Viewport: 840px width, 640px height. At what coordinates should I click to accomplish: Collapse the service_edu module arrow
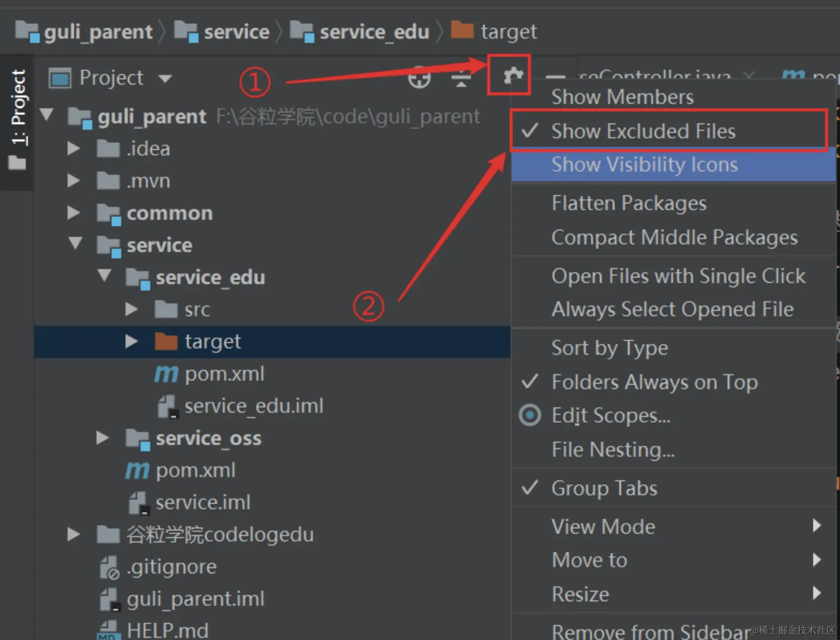104,277
